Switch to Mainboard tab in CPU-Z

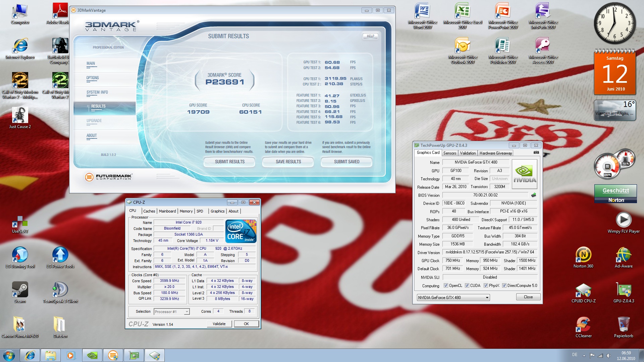[x=167, y=211]
